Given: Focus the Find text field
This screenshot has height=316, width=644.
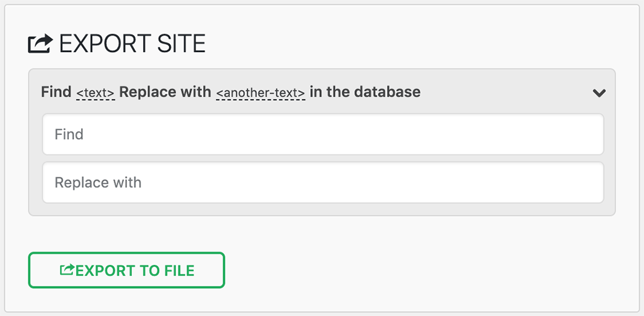Looking at the screenshot, I should click(322, 134).
